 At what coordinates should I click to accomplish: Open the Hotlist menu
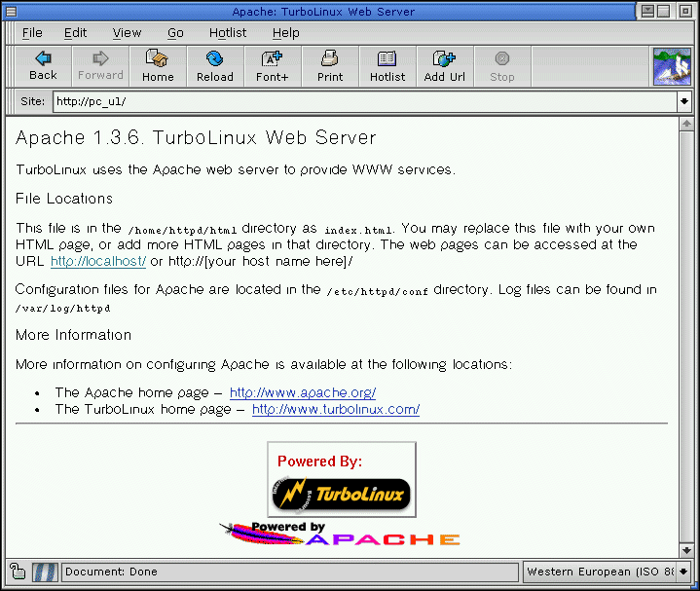(228, 33)
